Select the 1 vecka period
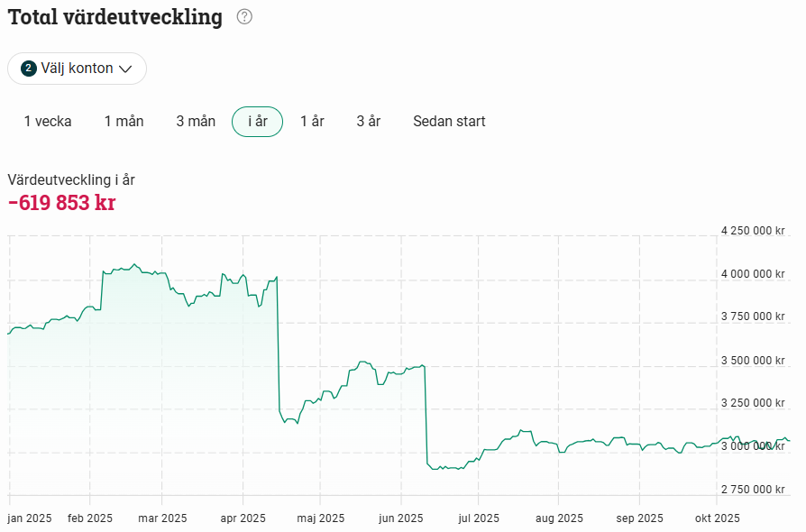The image size is (806, 532). point(48,122)
